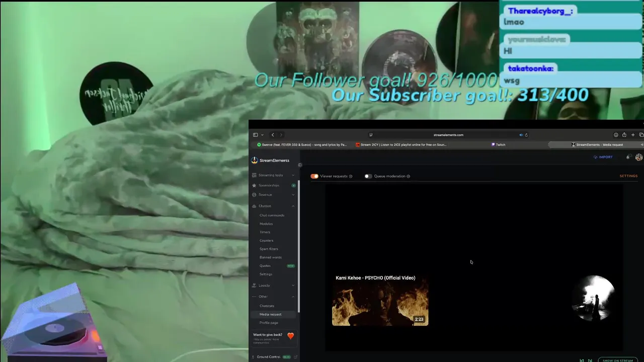Open Chatstats in sidebar
The image size is (644, 362).
click(x=267, y=306)
